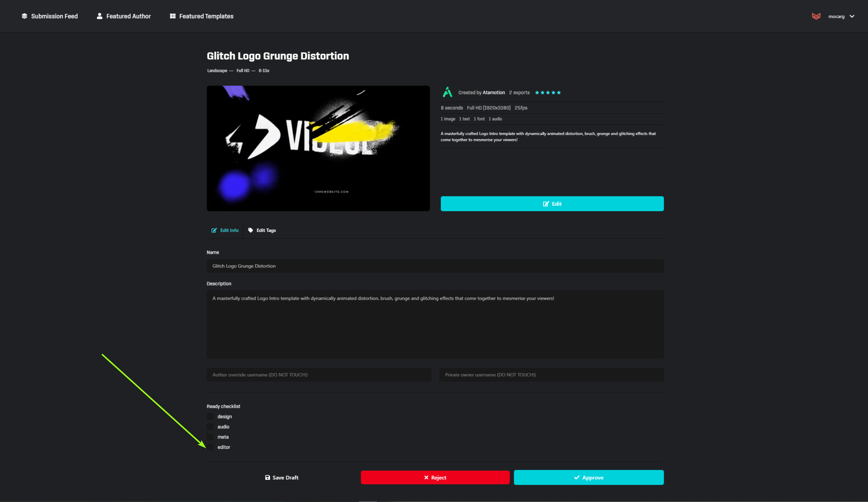Image resolution: width=868 pixels, height=502 pixels.
Task: Check the editor checklist box
Action: [210, 447]
